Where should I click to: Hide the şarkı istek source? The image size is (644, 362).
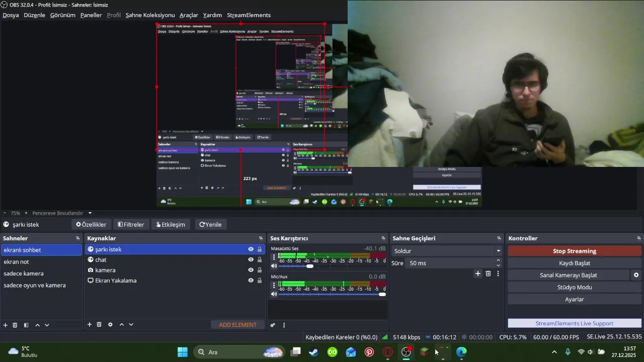click(251, 249)
